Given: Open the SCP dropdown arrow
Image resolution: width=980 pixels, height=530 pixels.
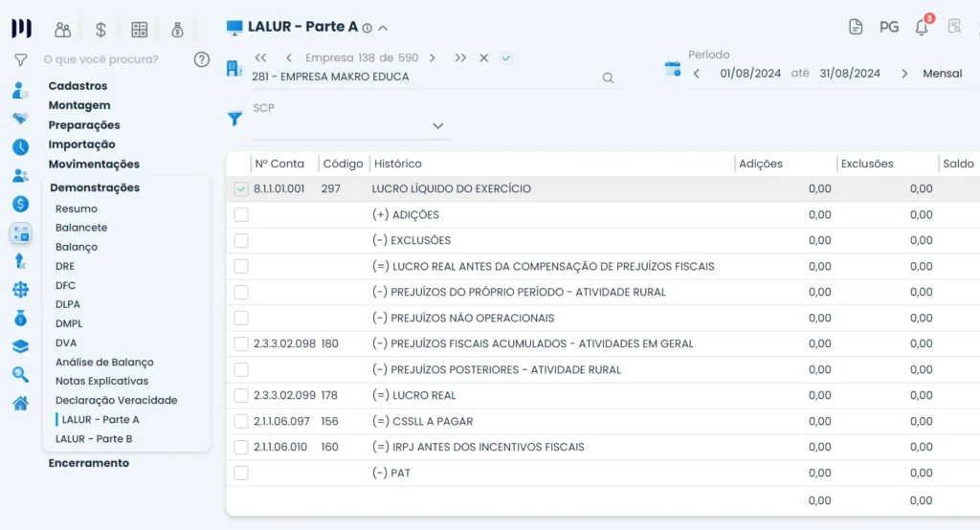Looking at the screenshot, I should point(438,125).
